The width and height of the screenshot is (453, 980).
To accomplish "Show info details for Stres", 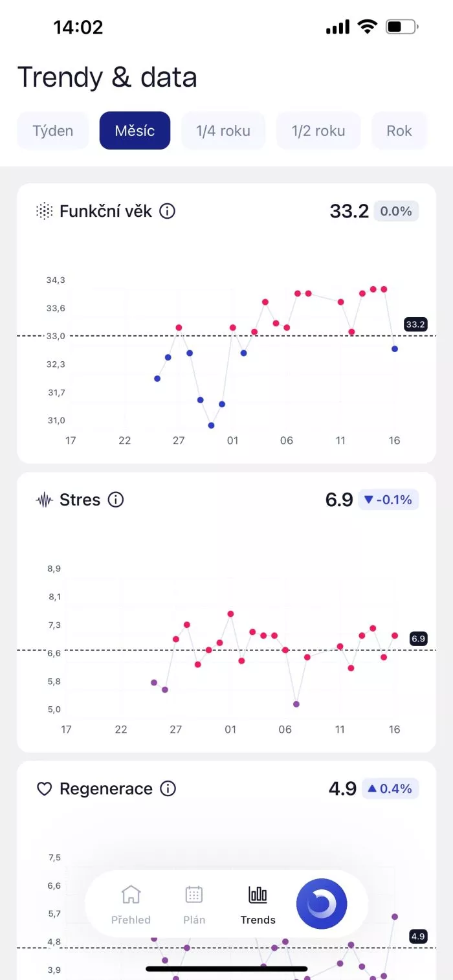I will pyautogui.click(x=115, y=499).
